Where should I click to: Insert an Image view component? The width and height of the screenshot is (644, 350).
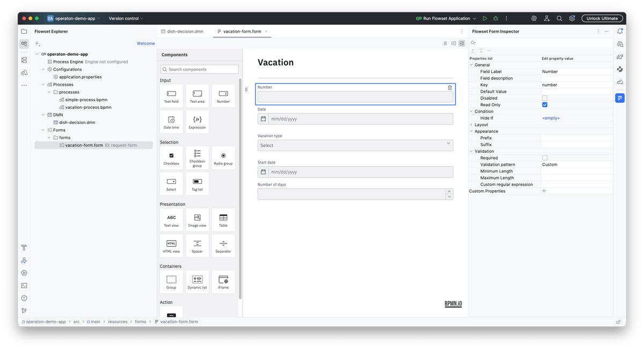point(197,220)
